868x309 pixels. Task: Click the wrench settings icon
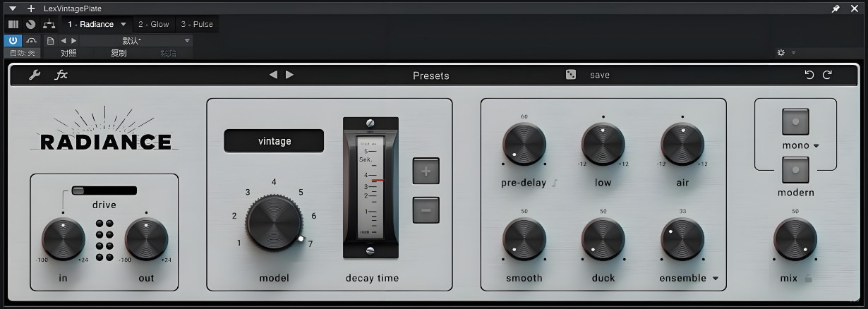[35, 75]
